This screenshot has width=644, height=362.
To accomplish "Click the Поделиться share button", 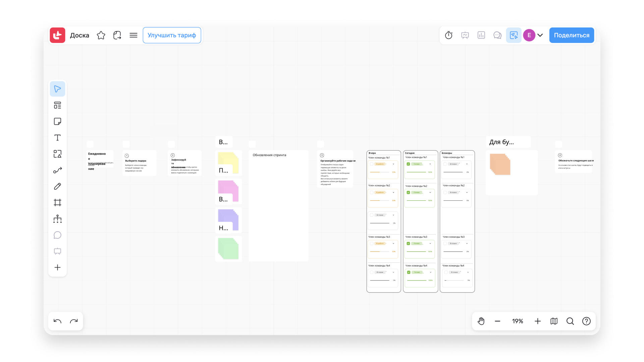I will click(572, 35).
